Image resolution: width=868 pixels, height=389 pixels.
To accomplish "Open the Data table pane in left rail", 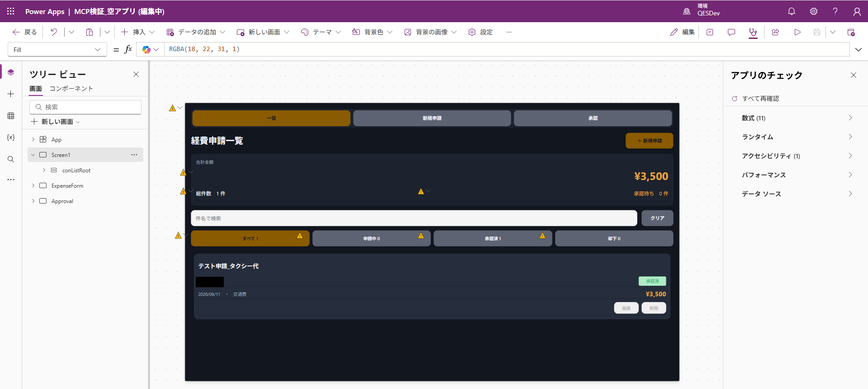I will point(11,116).
